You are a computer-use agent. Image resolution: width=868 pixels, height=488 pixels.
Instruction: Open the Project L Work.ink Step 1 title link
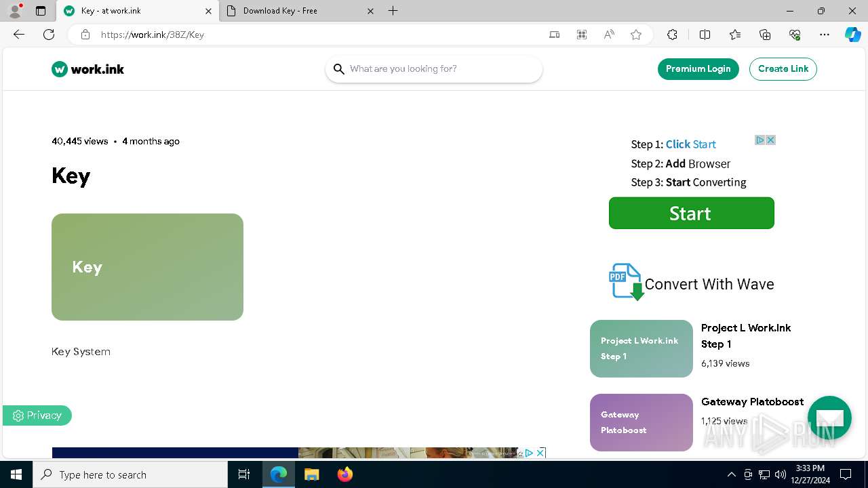click(746, 336)
